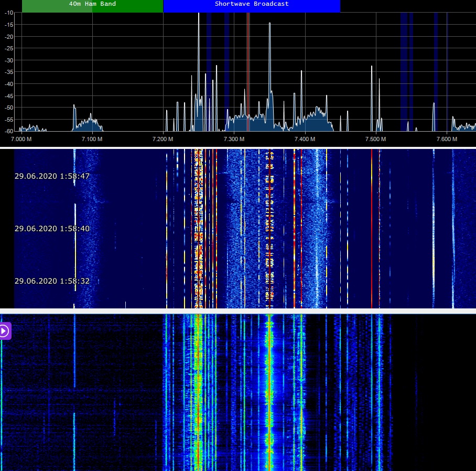Screen dimensions: 476x471
Task: Click the 7.600 M frequency label
Action: 447,139
